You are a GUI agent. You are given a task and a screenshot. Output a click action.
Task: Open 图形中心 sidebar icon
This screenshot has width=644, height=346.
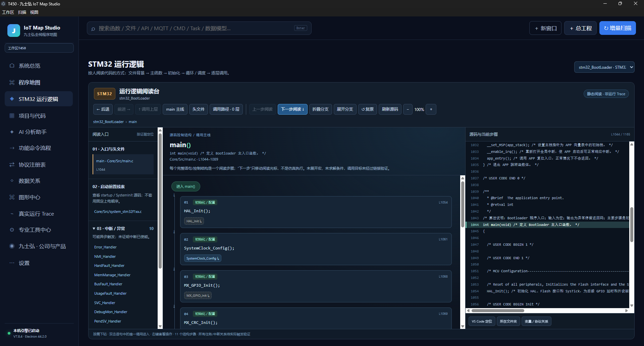pos(12,197)
